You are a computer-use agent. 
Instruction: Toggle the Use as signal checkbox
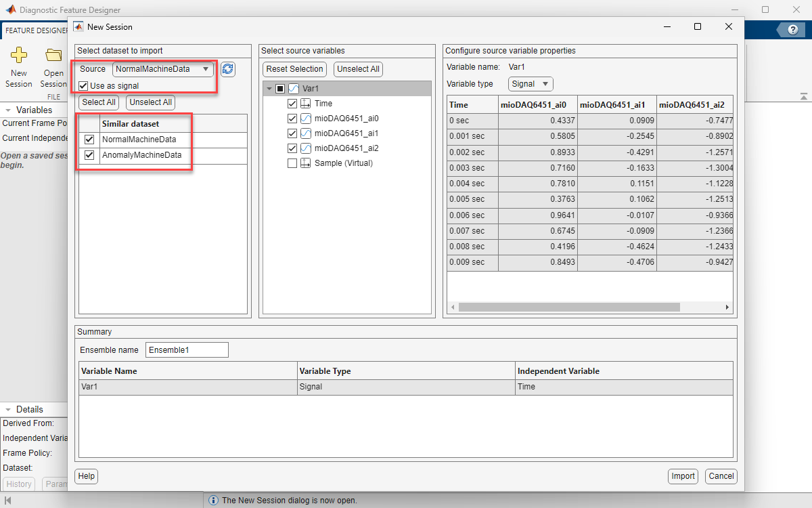83,85
